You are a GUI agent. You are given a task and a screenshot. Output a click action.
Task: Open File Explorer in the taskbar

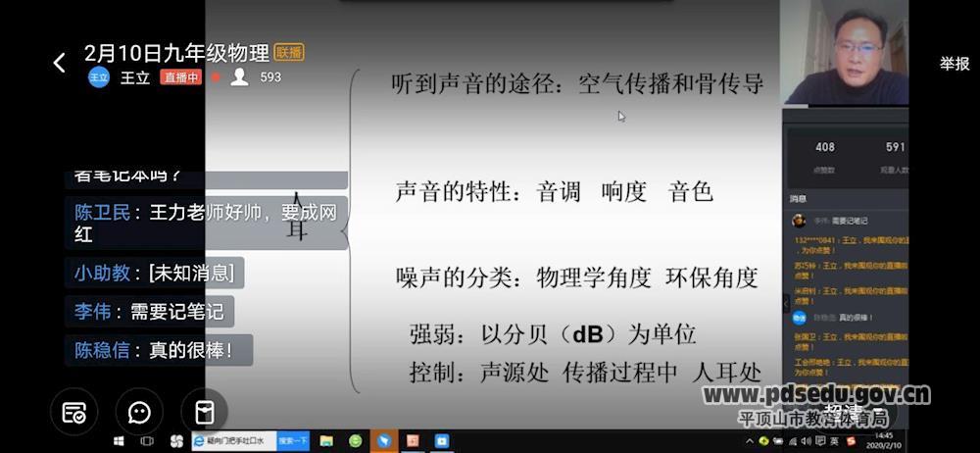pyautogui.click(x=326, y=441)
